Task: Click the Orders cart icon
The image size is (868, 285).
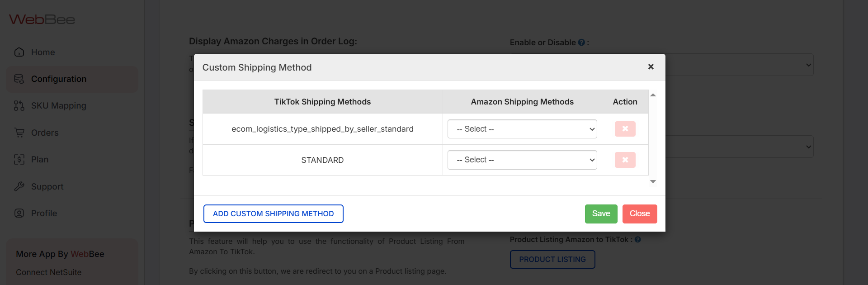Action: [19, 133]
